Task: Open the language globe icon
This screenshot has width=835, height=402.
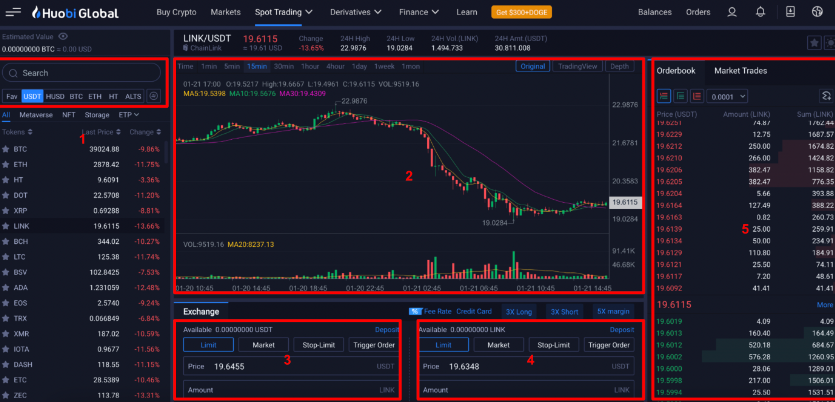Action: click(817, 12)
